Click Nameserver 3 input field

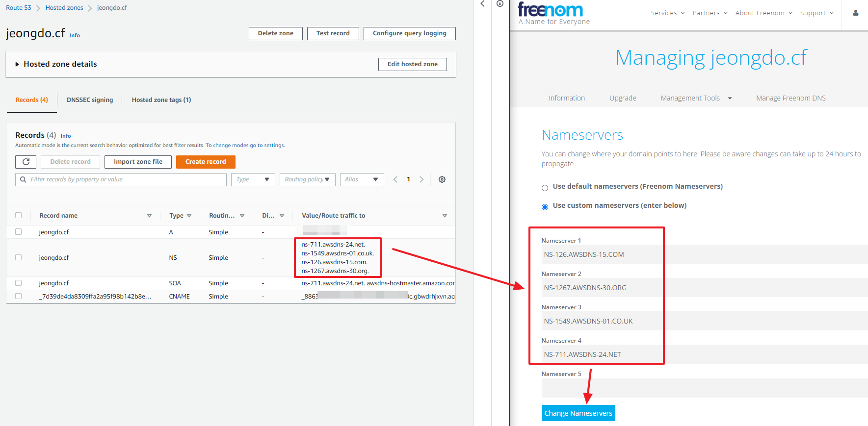[705, 321]
